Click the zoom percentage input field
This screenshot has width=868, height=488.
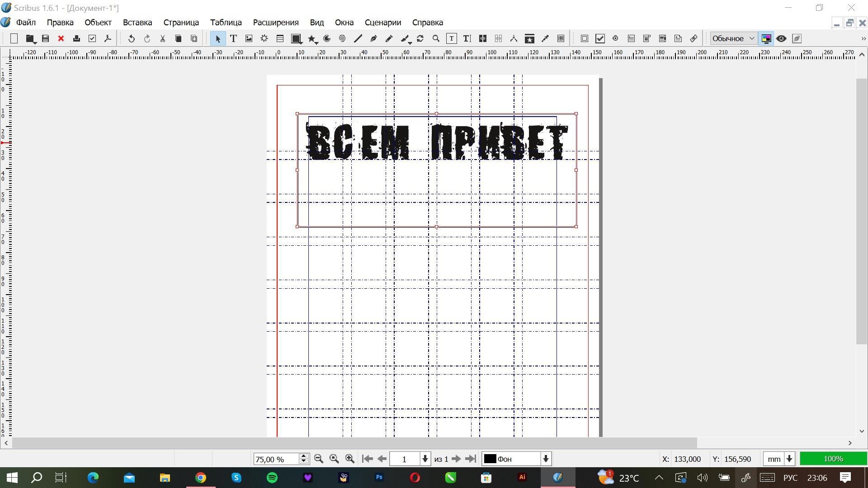coord(275,459)
